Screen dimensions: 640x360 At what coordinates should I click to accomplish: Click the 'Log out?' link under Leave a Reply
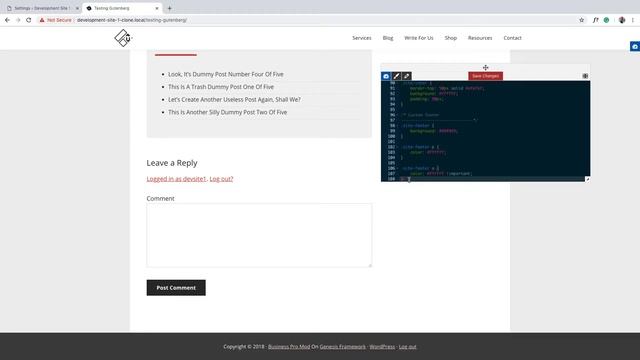coord(221,179)
